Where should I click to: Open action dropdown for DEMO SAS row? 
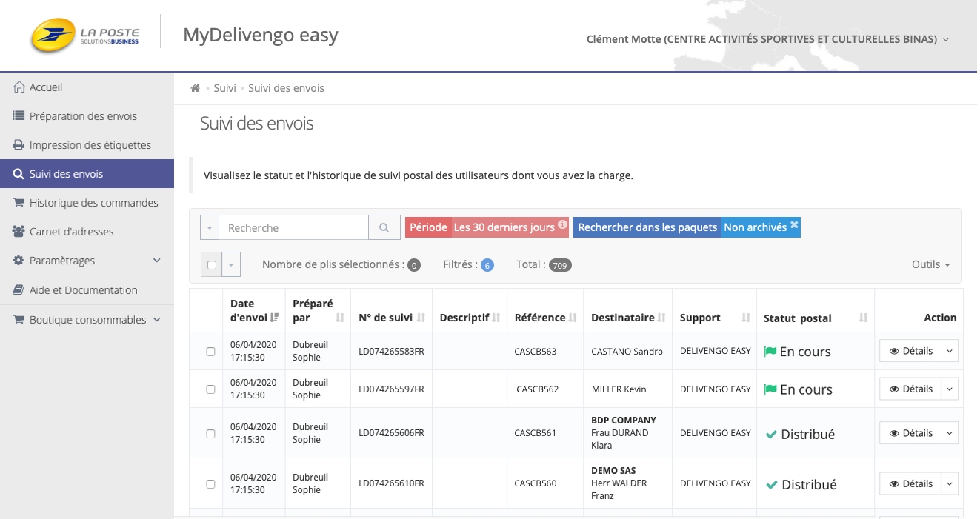[x=950, y=483]
